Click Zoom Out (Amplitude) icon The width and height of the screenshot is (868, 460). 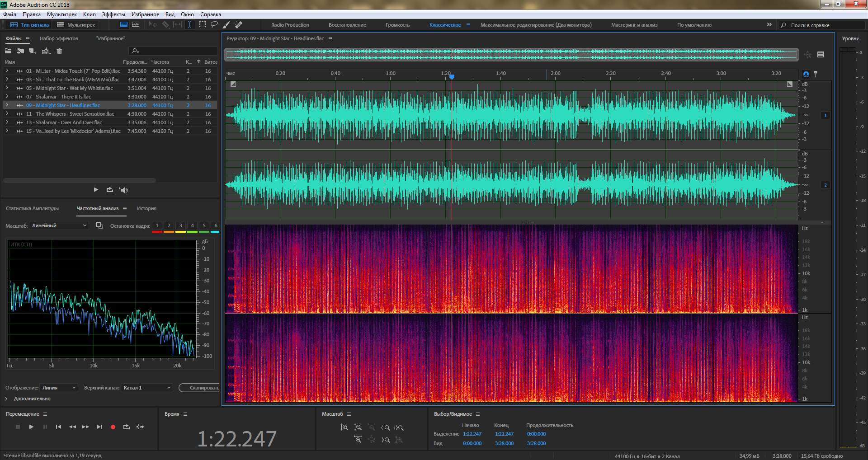tap(358, 427)
